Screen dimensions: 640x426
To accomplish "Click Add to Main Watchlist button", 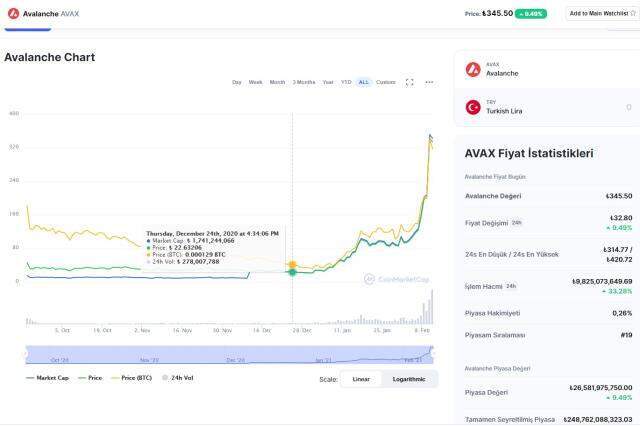I will [602, 13].
